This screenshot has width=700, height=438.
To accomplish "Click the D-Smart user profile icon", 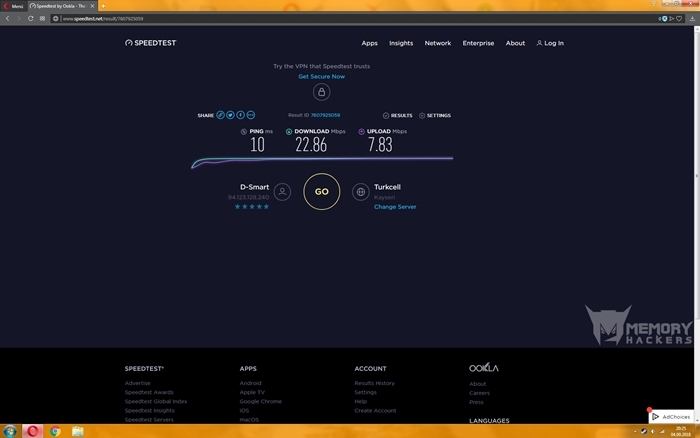I will tap(282, 192).
